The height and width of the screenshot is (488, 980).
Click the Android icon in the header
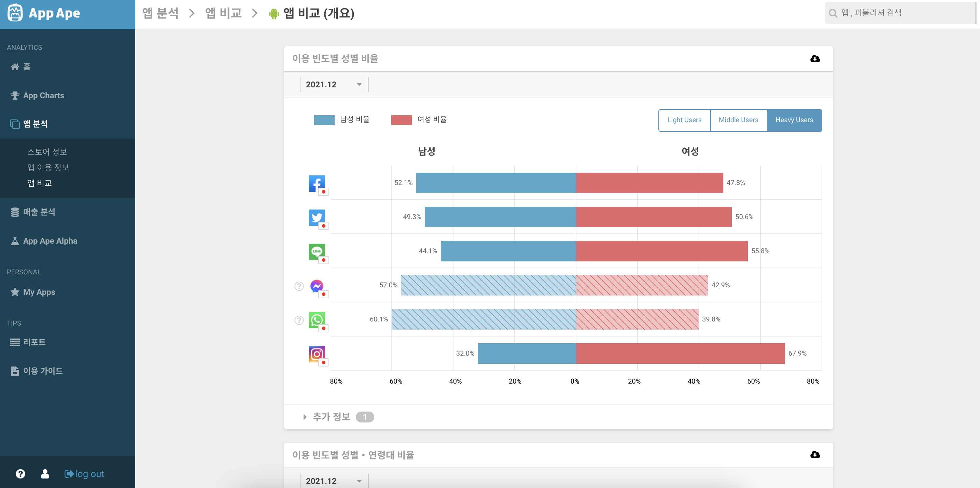coord(274,14)
